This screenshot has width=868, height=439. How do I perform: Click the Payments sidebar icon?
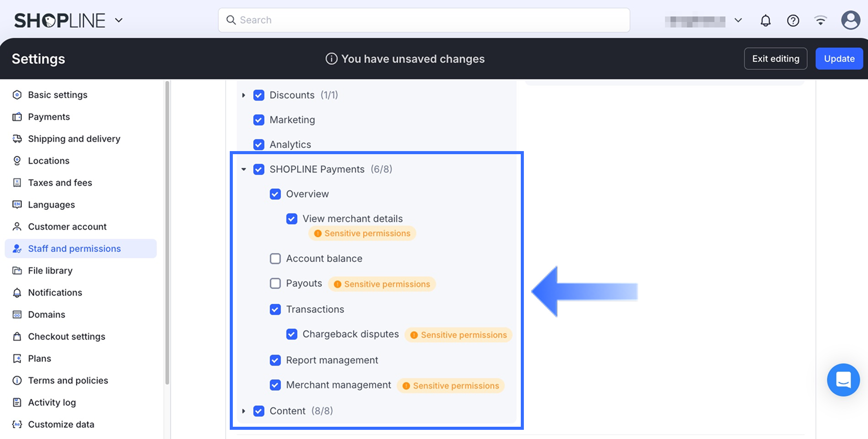(17, 117)
